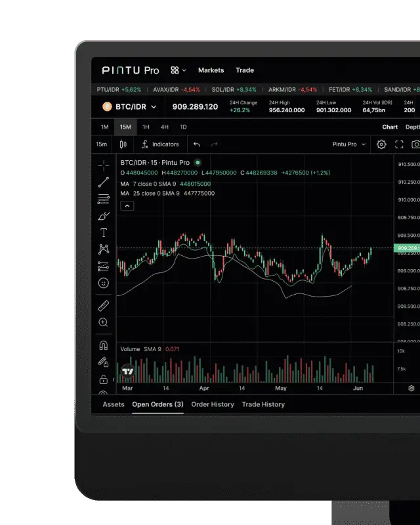Toggle magnet mode for drawings

104,345
